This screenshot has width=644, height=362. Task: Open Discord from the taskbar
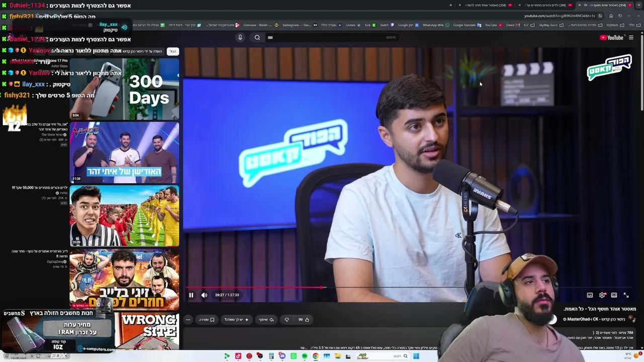pyautogui.click(x=282, y=356)
